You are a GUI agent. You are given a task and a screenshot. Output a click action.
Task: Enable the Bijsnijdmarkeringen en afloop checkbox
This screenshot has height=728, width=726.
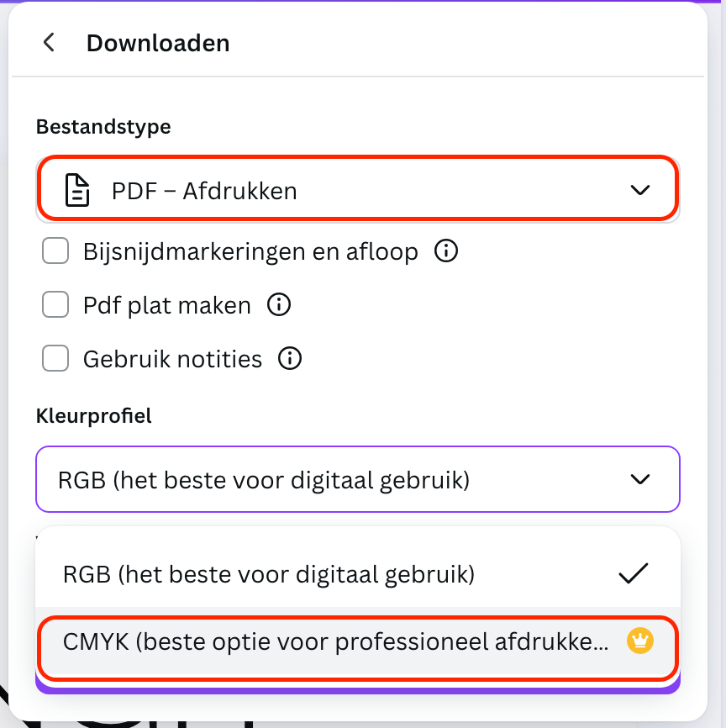tap(55, 251)
